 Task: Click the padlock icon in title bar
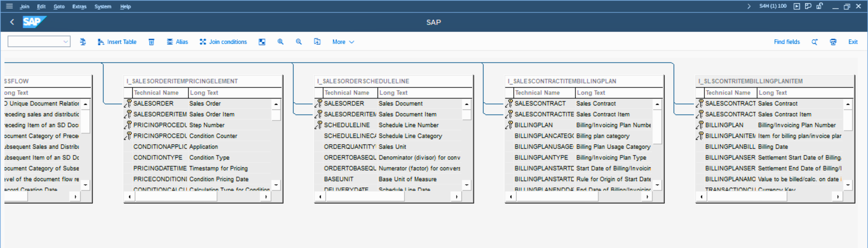pos(819,6)
